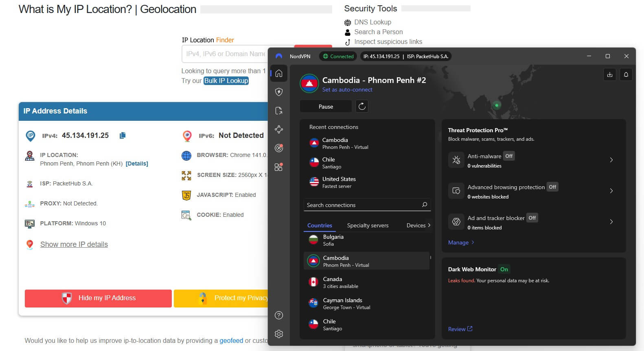
Task: Select Cayman Islands George Town server
Action: [x=367, y=303]
